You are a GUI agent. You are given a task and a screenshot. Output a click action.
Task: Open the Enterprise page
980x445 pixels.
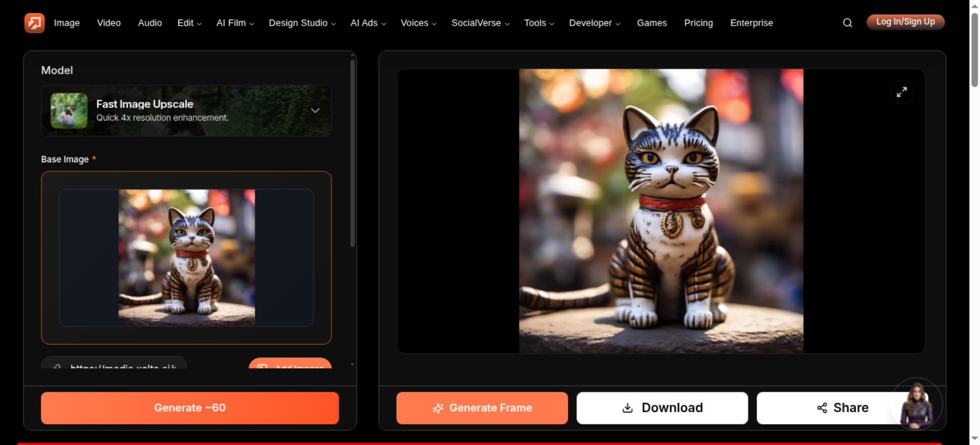pyautogui.click(x=751, y=23)
